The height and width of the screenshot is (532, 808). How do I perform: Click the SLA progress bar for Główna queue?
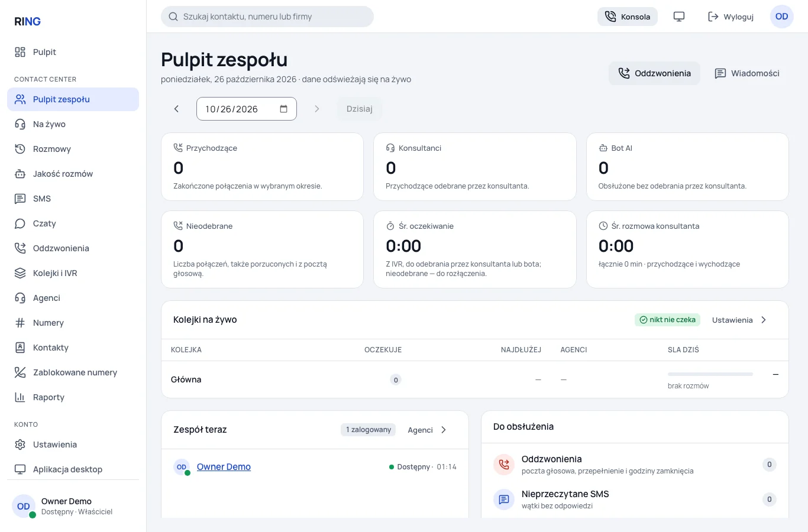(x=710, y=374)
